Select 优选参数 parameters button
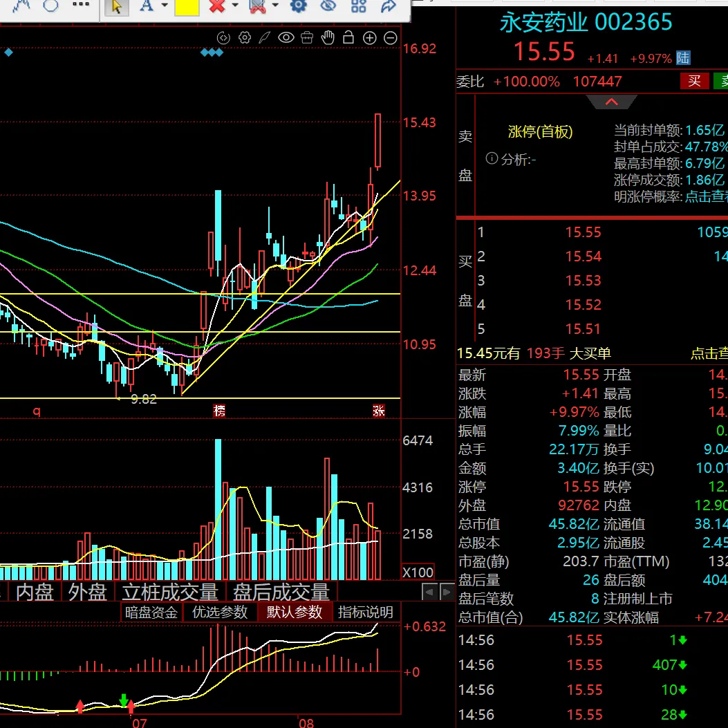Image resolution: width=728 pixels, height=728 pixels. click(220, 613)
